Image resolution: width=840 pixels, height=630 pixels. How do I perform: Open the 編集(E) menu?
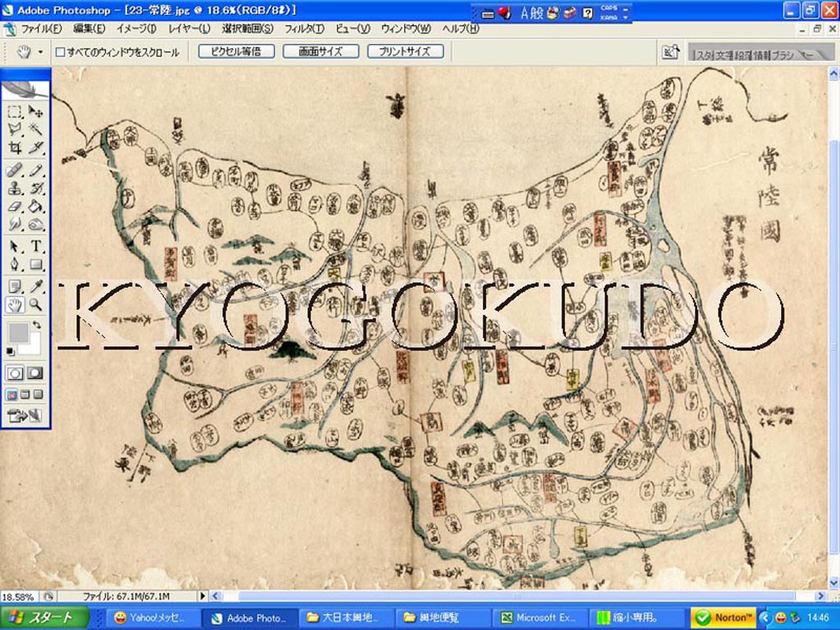tap(89, 29)
